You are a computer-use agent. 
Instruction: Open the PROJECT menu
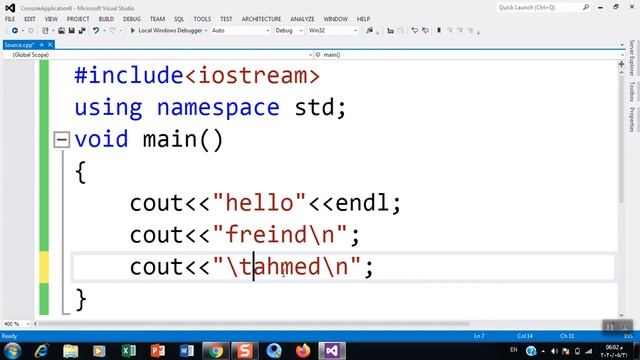(78, 19)
